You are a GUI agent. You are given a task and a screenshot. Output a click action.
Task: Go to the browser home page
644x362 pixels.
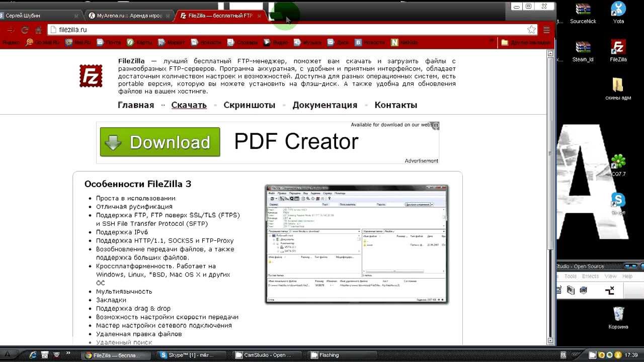(38, 30)
